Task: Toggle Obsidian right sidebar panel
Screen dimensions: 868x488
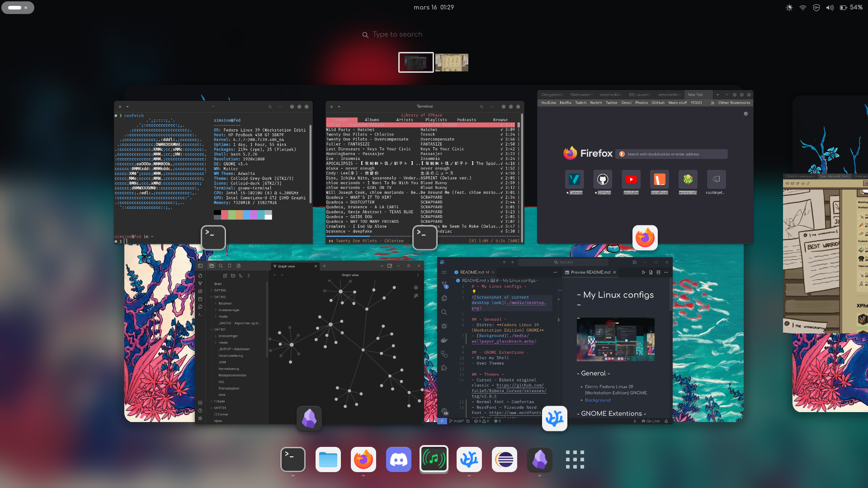Action: (x=390, y=266)
